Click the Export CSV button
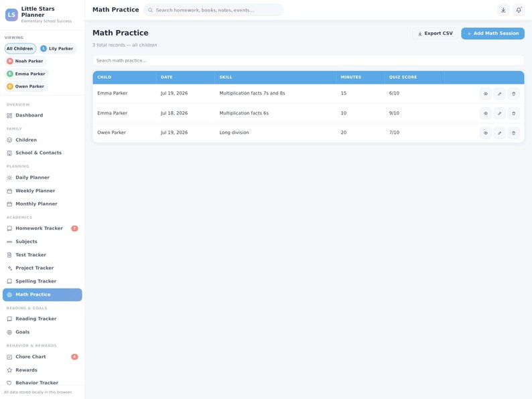The width and height of the screenshot is (532, 399). tap(435, 33)
